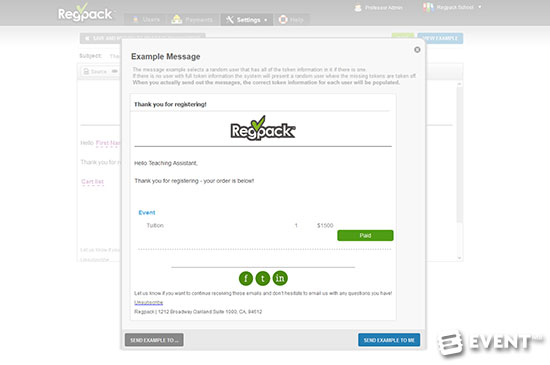Expand the Regpack School dropdown arrow
Screen dimensions: 550x365
(x=480, y=7)
